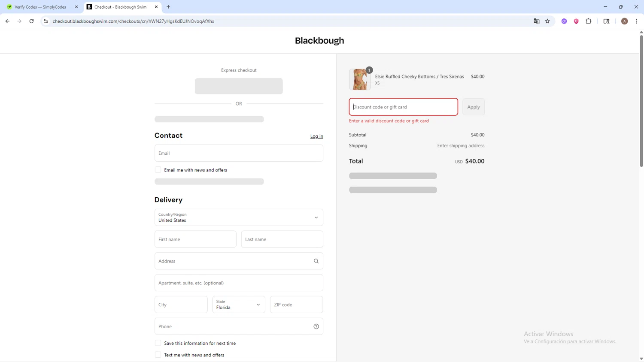Open the purple circular extension icon
Image resolution: width=644 pixels, height=362 pixels.
click(564, 21)
